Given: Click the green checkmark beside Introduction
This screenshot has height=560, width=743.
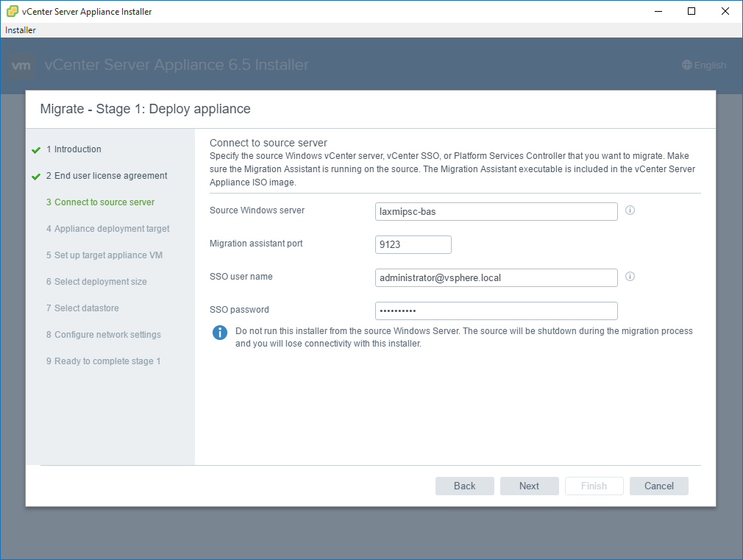Looking at the screenshot, I should [36, 150].
